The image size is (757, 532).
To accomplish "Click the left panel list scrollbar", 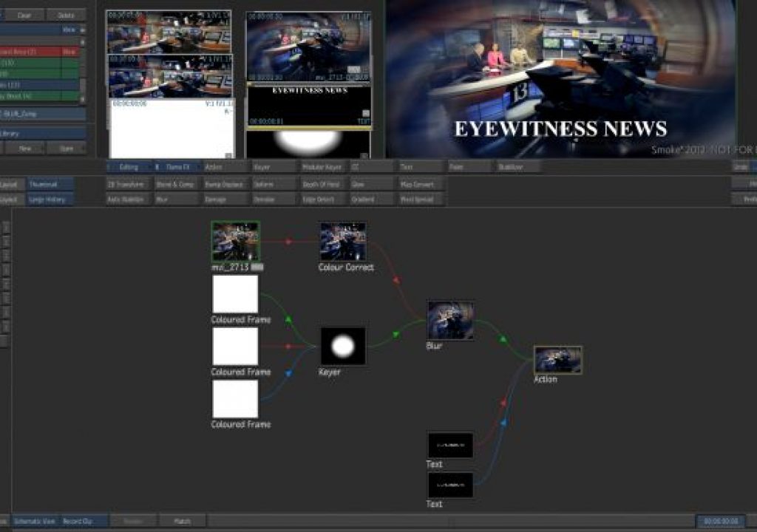I will [x=83, y=71].
